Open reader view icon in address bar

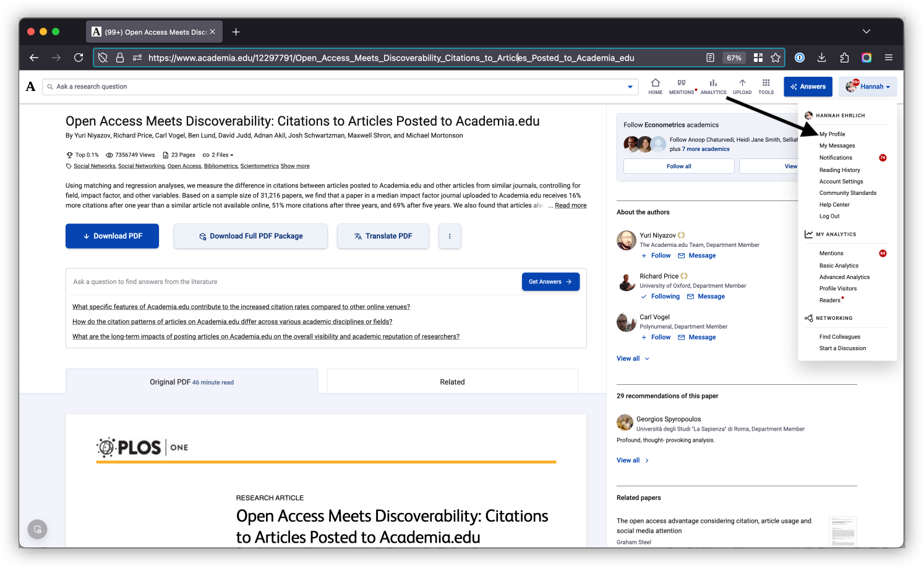pos(710,58)
